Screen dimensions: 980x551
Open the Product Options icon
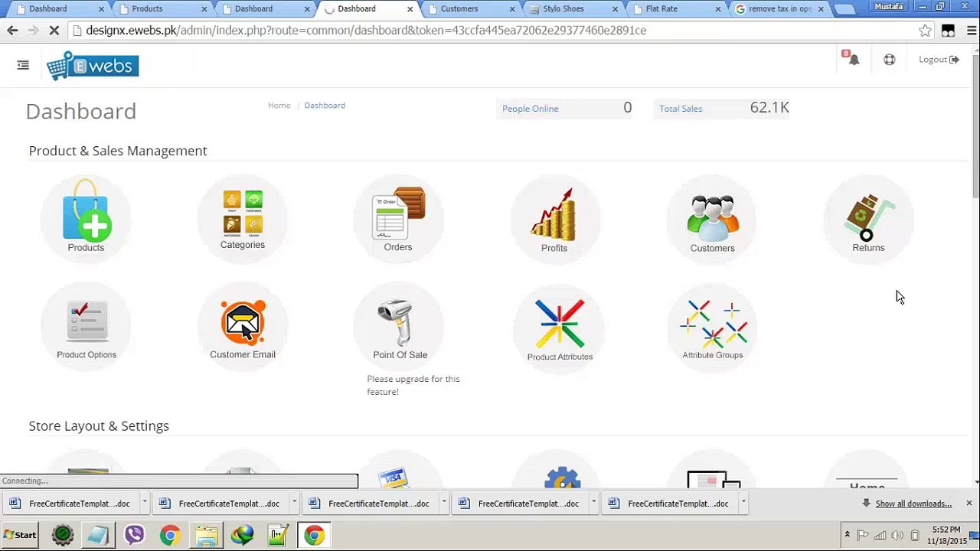(87, 328)
